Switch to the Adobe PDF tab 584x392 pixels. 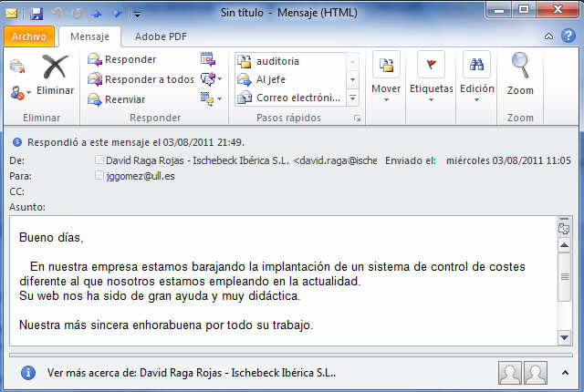tap(162, 36)
